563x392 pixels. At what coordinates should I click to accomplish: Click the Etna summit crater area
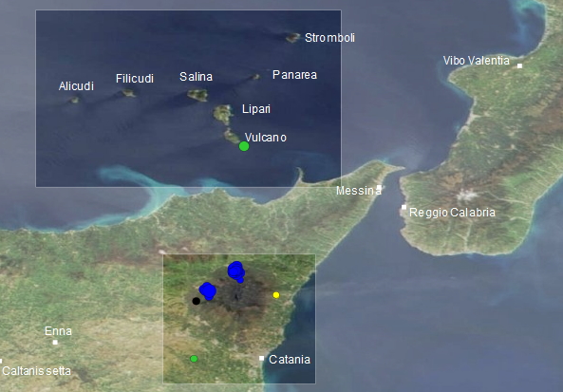click(x=236, y=297)
